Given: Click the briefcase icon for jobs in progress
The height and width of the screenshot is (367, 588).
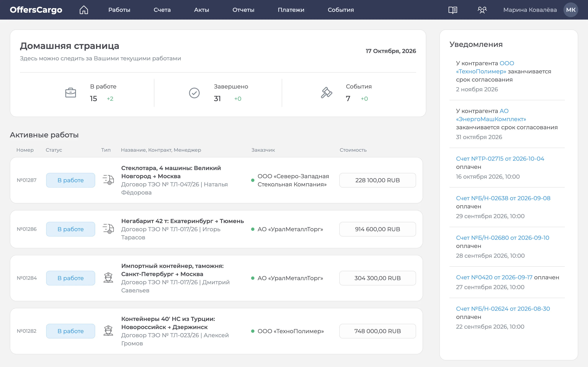Looking at the screenshot, I should pos(70,93).
